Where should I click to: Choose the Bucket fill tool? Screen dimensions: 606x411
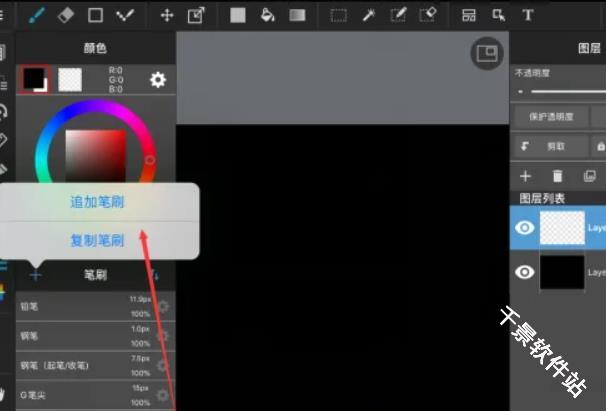267,15
